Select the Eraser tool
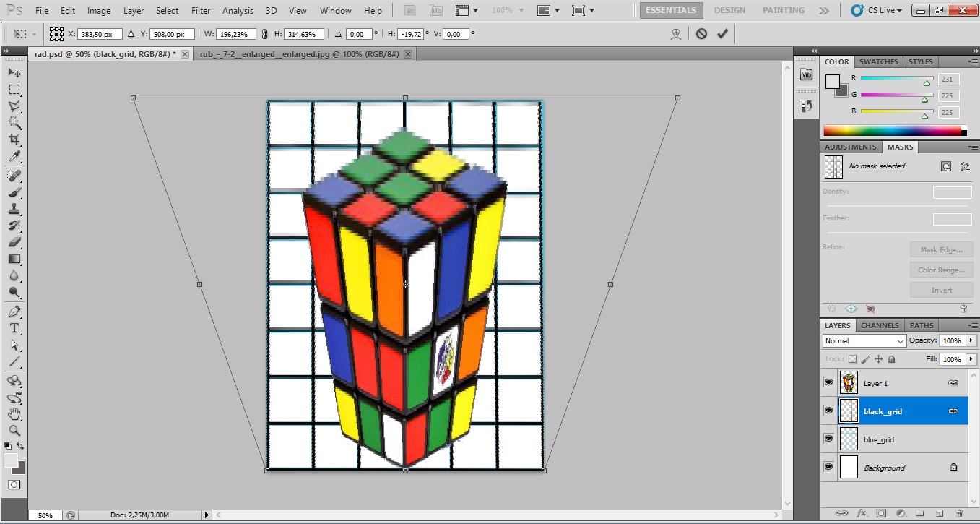This screenshot has height=524, width=980. tap(14, 242)
